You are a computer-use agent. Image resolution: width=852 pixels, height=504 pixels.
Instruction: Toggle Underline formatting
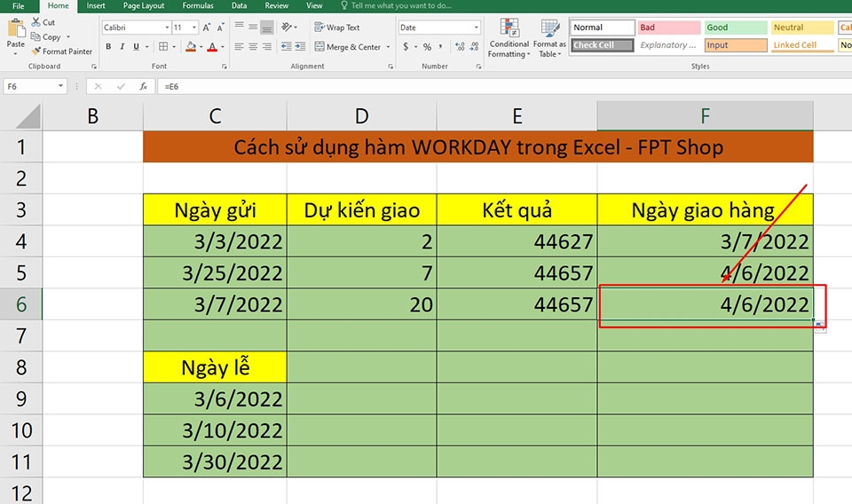136,47
